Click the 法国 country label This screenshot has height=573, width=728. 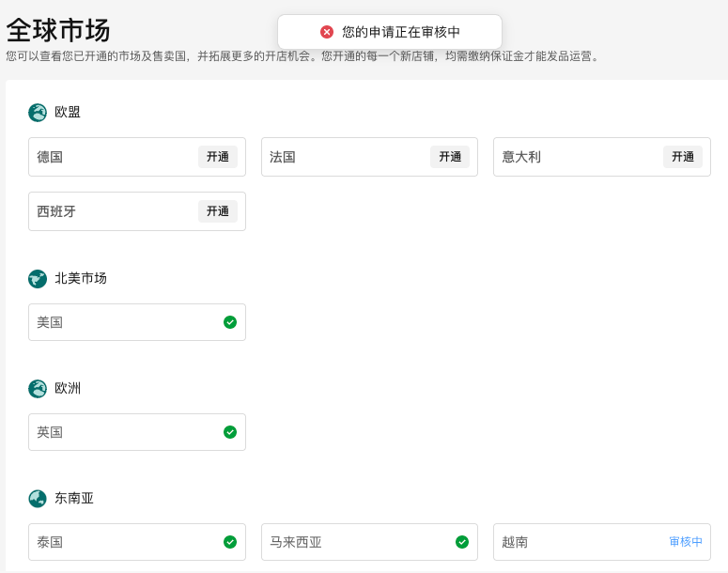click(x=283, y=157)
